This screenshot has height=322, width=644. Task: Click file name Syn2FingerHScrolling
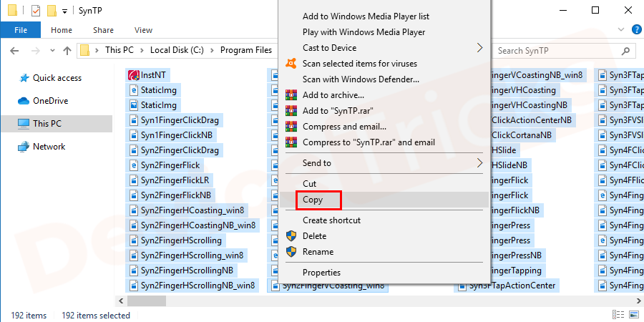(181, 240)
